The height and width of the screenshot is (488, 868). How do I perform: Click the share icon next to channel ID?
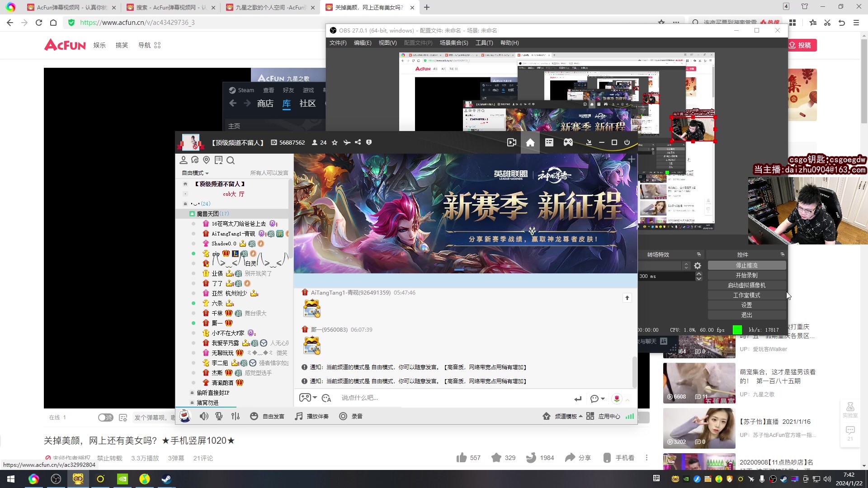coord(358,142)
